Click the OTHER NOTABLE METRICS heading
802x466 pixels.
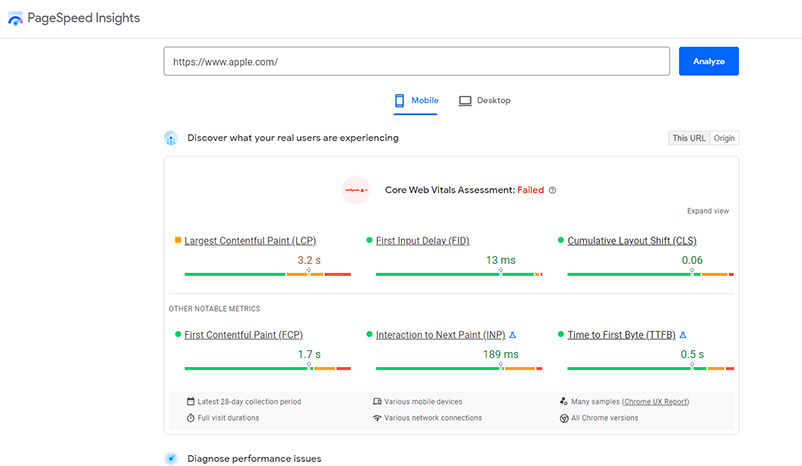214,309
